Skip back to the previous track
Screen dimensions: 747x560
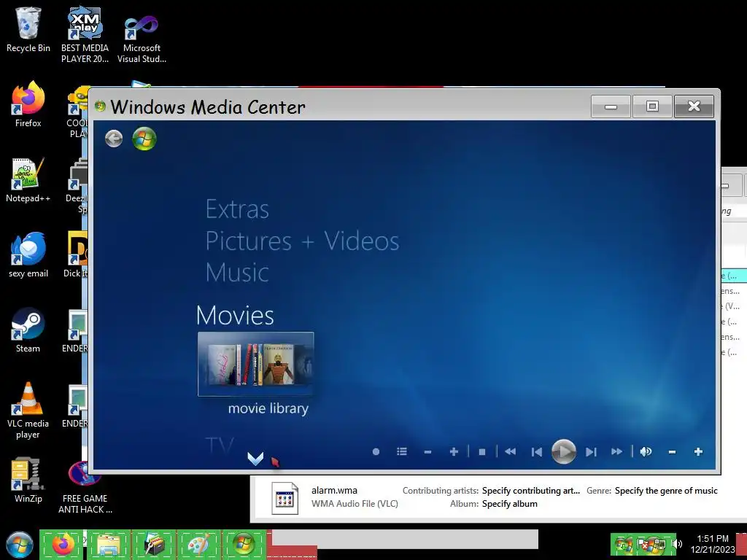pos(536,452)
